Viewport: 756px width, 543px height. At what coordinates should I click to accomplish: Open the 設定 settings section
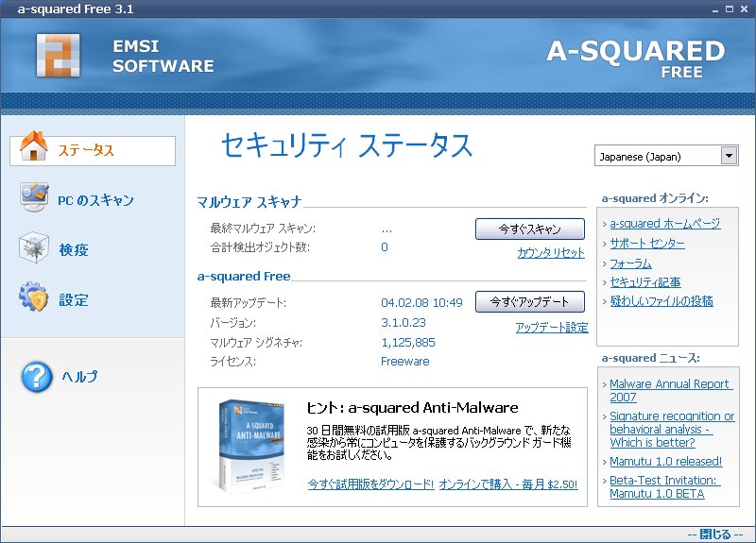74,299
